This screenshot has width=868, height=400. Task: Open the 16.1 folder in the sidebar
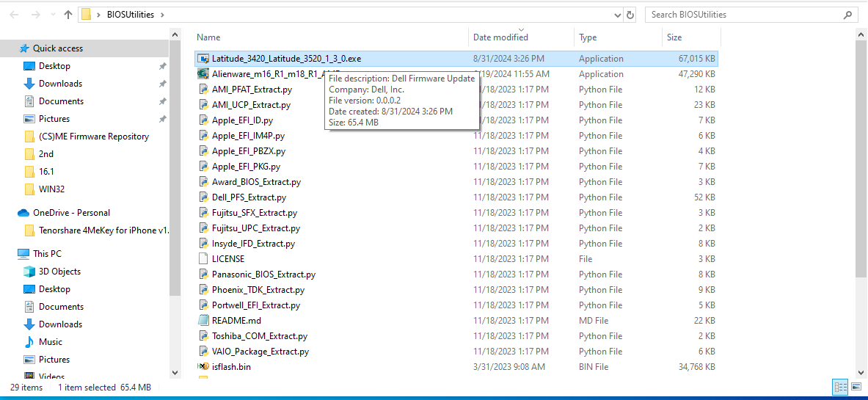click(46, 172)
